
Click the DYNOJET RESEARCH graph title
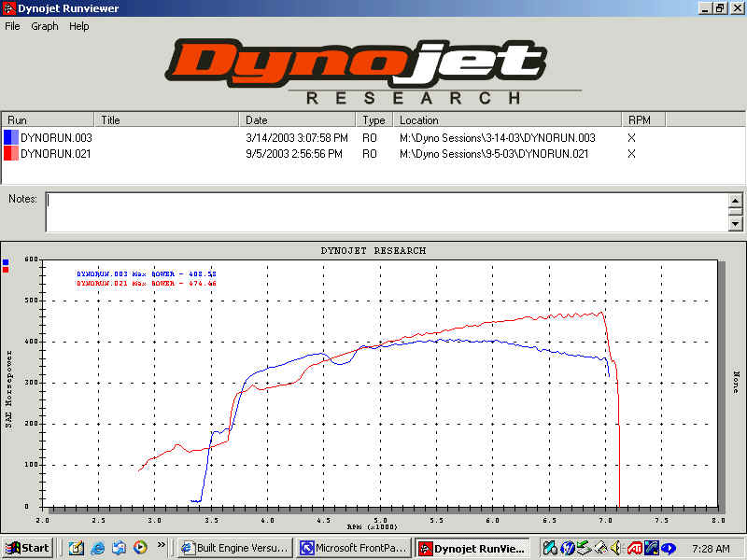pyautogui.click(x=373, y=250)
